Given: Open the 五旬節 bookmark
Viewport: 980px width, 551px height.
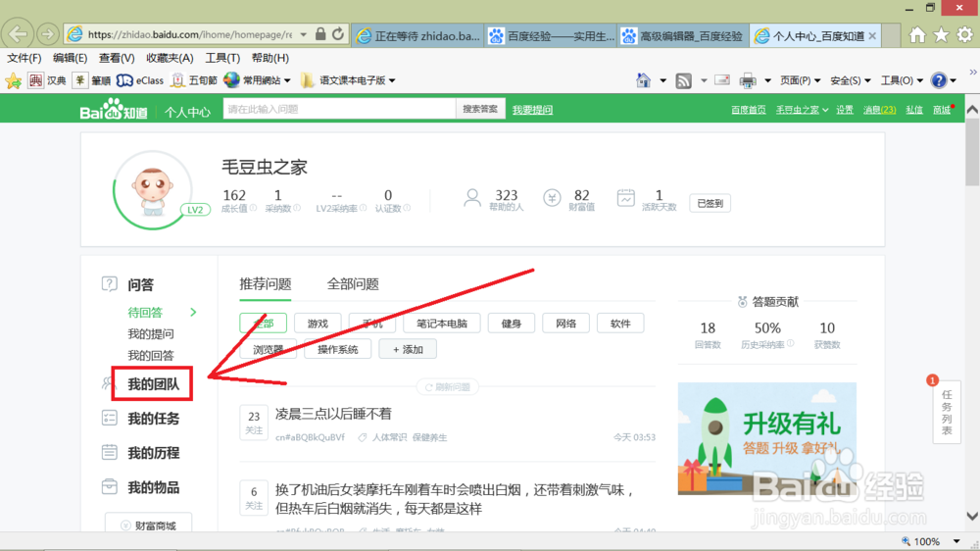Looking at the screenshot, I should [x=194, y=80].
